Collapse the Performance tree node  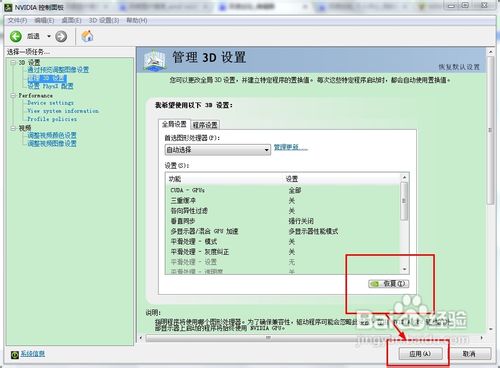pos(13,96)
